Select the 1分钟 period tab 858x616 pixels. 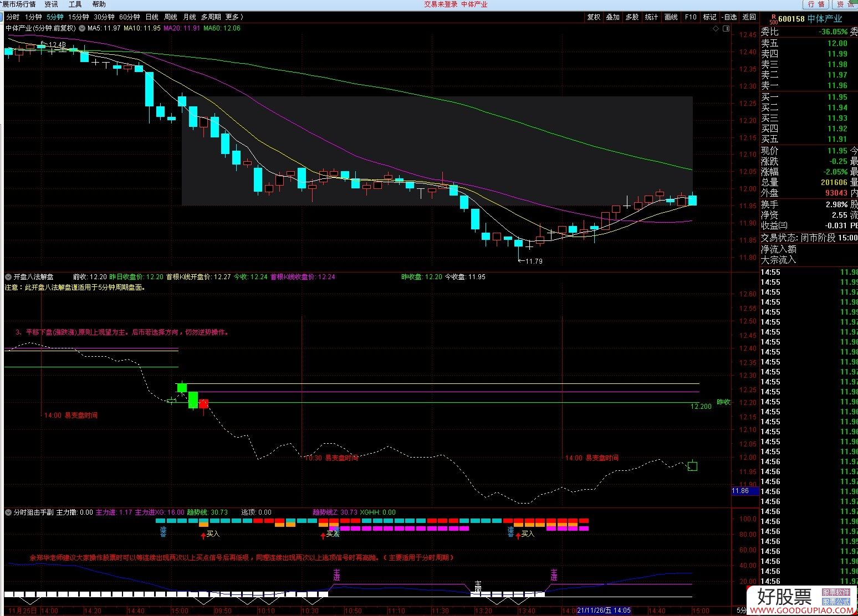(33, 17)
